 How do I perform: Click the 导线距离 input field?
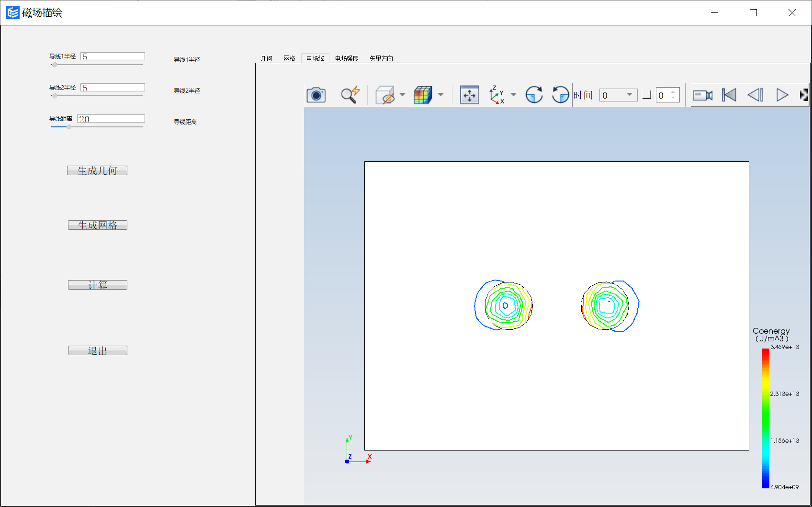pos(111,119)
